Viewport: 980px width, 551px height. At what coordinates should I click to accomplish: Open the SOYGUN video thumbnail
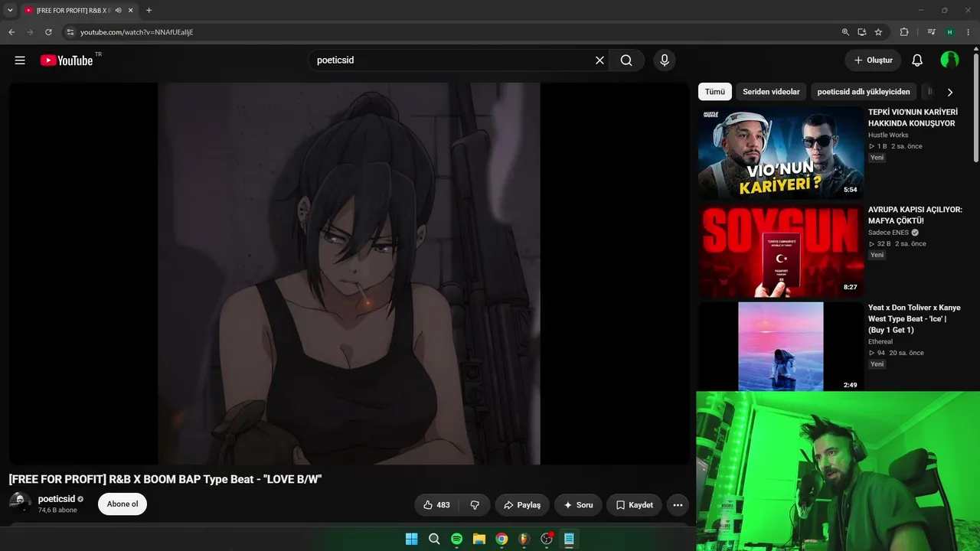point(780,250)
